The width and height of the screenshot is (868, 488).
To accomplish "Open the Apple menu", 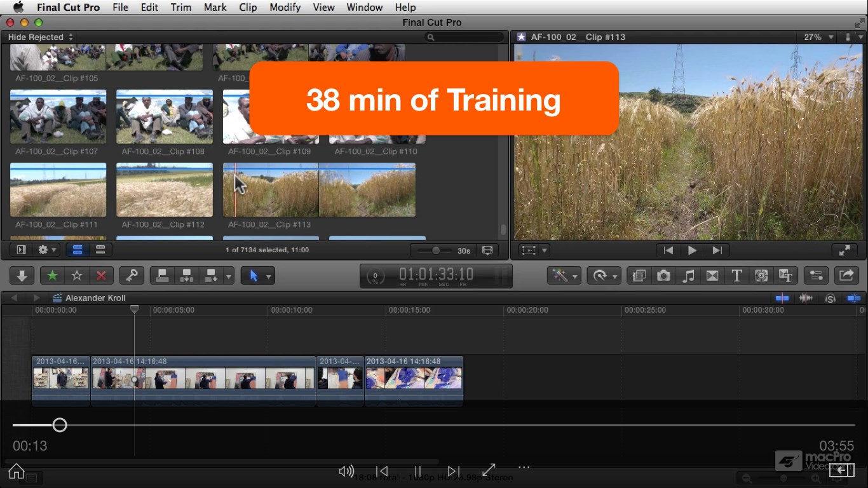I will [x=18, y=7].
